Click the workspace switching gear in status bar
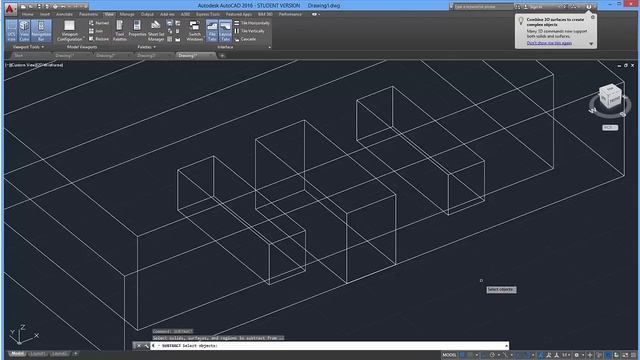 (x=576, y=356)
